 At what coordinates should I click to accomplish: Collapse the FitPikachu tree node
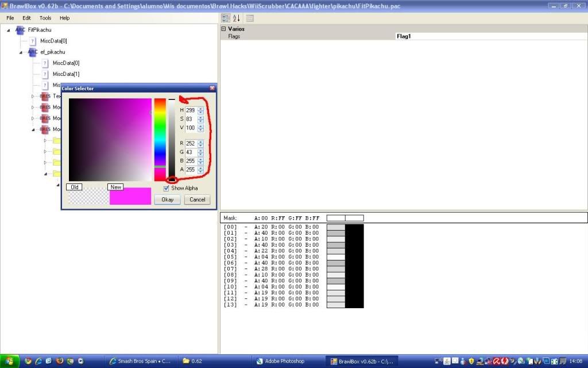(x=9, y=30)
